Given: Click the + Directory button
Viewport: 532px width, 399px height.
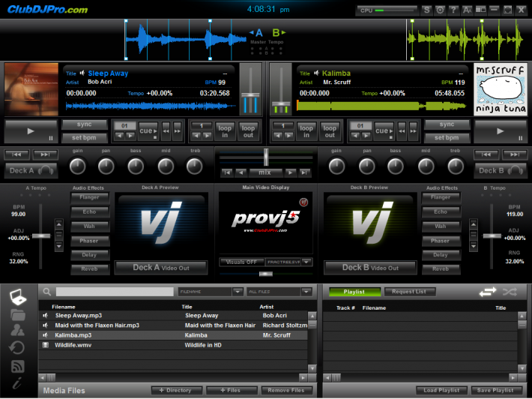Looking at the screenshot, I should [176, 391].
